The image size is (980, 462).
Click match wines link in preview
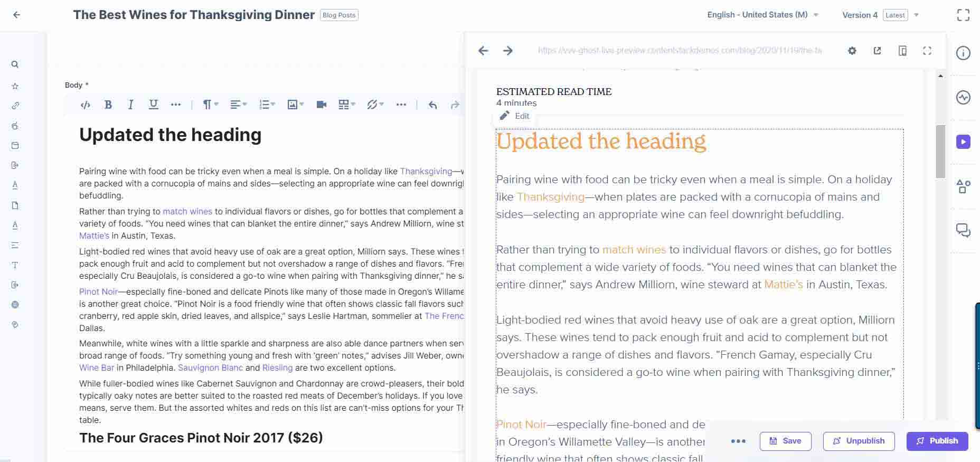pyautogui.click(x=634, y=250)
